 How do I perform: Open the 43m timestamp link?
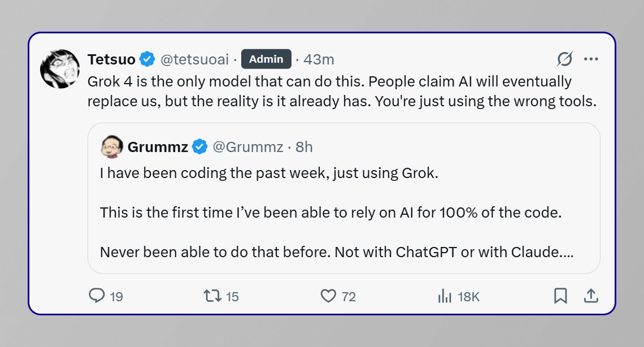point(319,59)
